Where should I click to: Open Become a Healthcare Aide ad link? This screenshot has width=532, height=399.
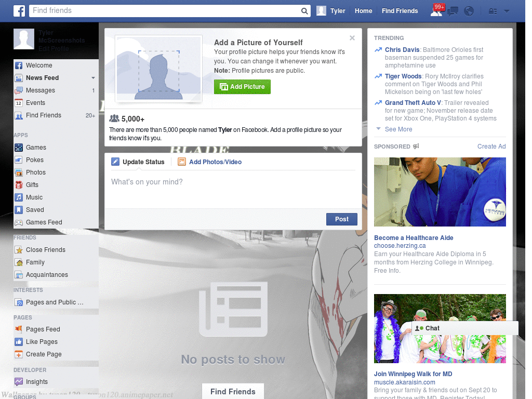pos(414,238)
